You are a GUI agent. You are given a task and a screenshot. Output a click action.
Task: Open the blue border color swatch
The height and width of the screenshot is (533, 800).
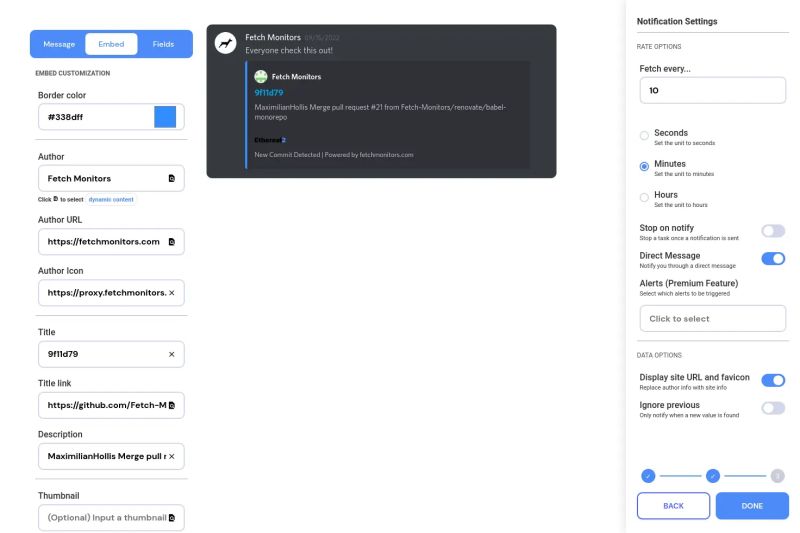(x=165, y=117)
